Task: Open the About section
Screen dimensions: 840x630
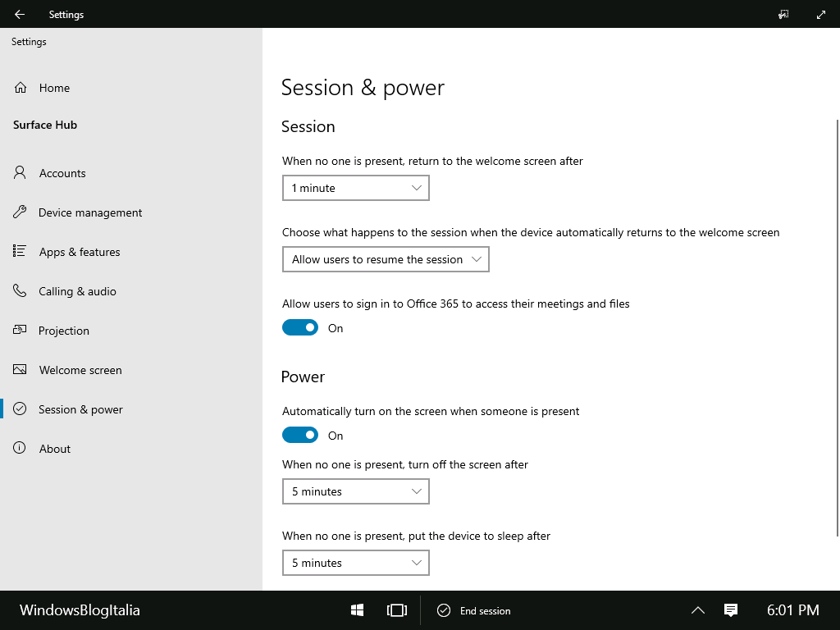Action: coord(131,449)
